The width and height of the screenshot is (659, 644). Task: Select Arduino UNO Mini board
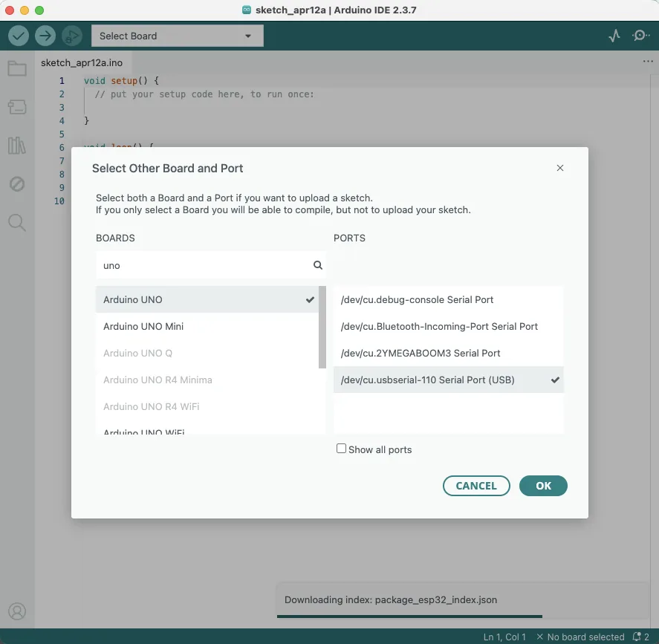[207, 326]
